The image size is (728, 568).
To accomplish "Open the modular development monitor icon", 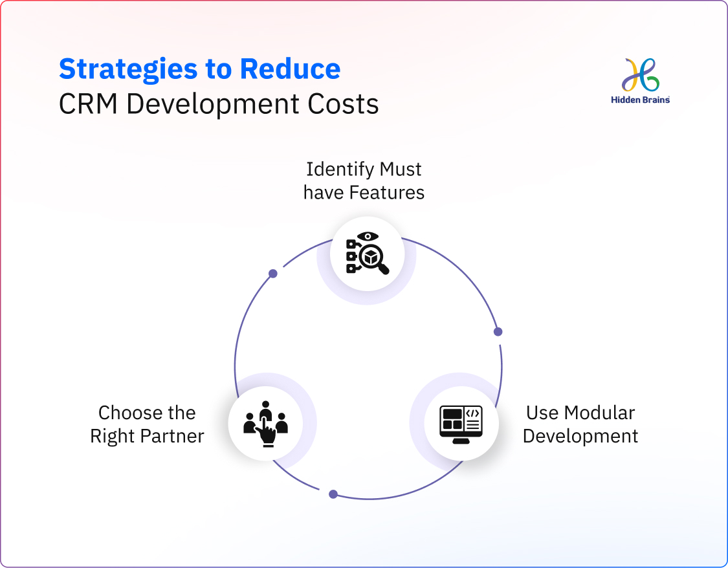I will coord(459,423).
